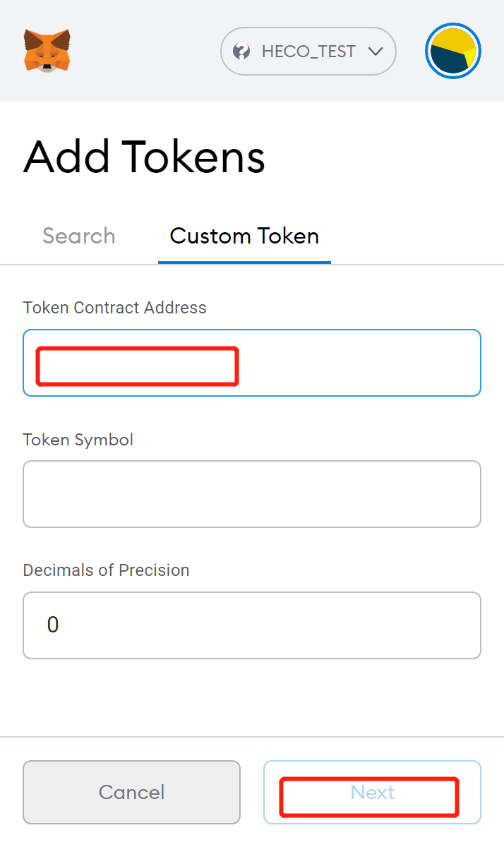Click the globe icon in network selector

241,51
